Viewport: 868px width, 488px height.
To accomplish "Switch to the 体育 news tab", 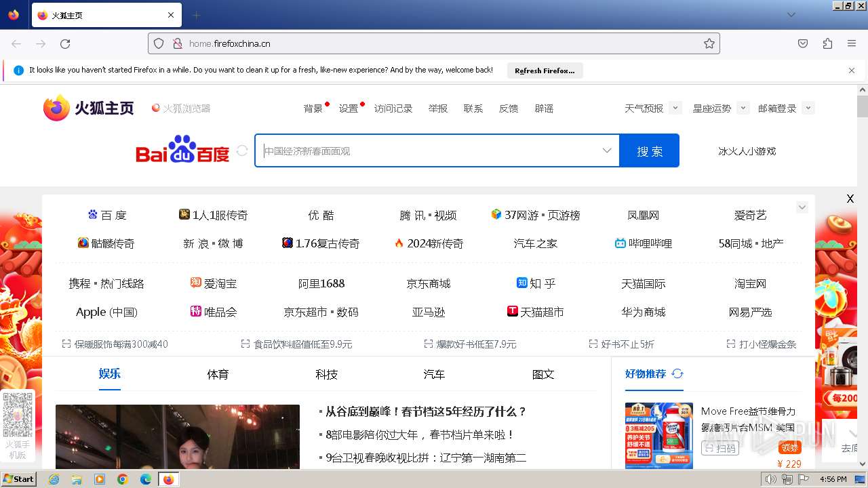I will (218, 374).
